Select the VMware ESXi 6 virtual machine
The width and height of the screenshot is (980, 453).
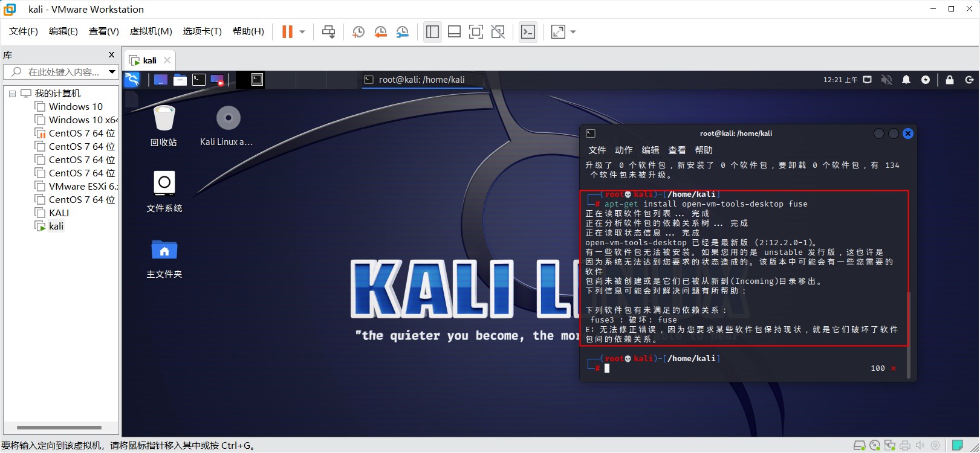tap(83, 187)
